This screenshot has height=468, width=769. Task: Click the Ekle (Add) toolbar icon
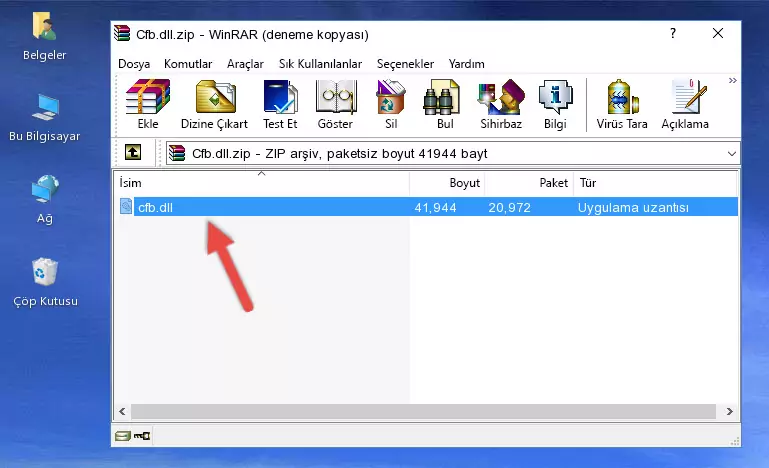(148, 104)
